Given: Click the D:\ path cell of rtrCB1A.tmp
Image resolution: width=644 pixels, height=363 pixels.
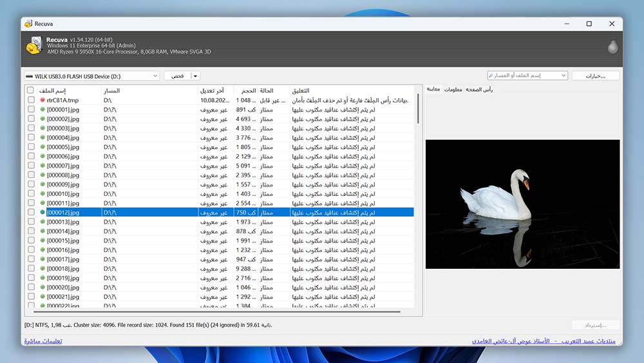Looking at the screenshot, I should point(108,100).
